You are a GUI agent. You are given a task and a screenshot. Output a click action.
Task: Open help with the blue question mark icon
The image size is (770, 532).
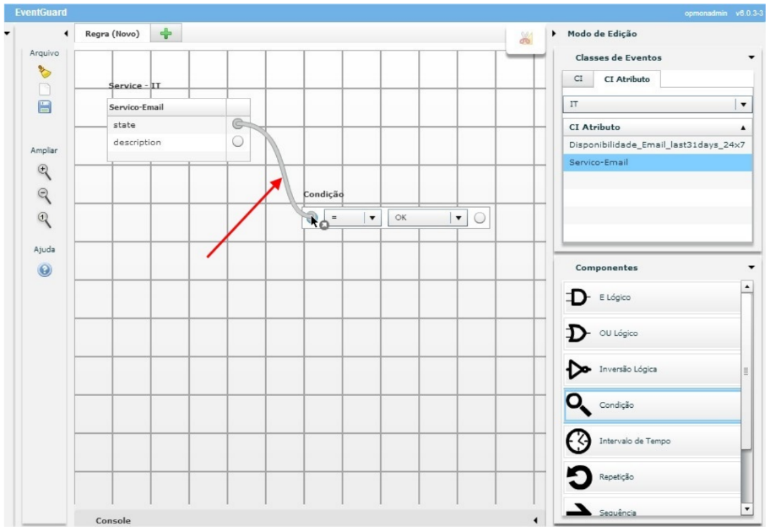point(45,270)
